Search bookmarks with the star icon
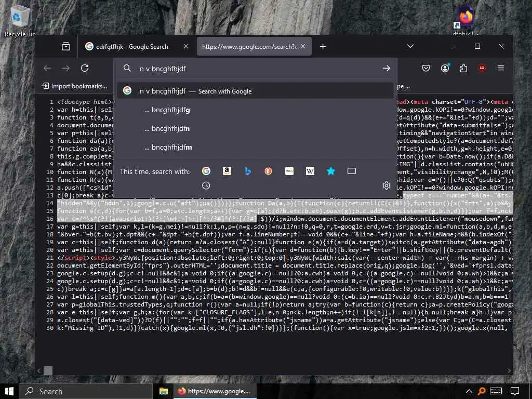532x399 pixels. click(331, 171)
